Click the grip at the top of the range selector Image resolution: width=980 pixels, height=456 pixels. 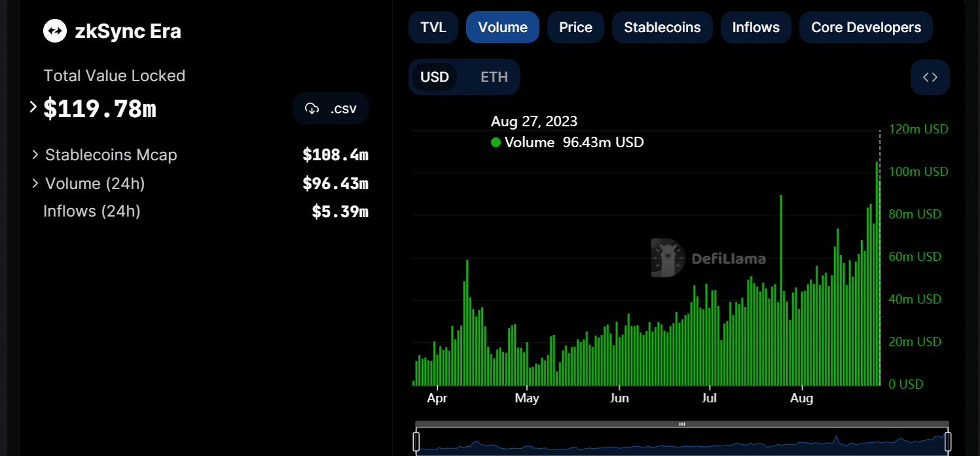681,424
